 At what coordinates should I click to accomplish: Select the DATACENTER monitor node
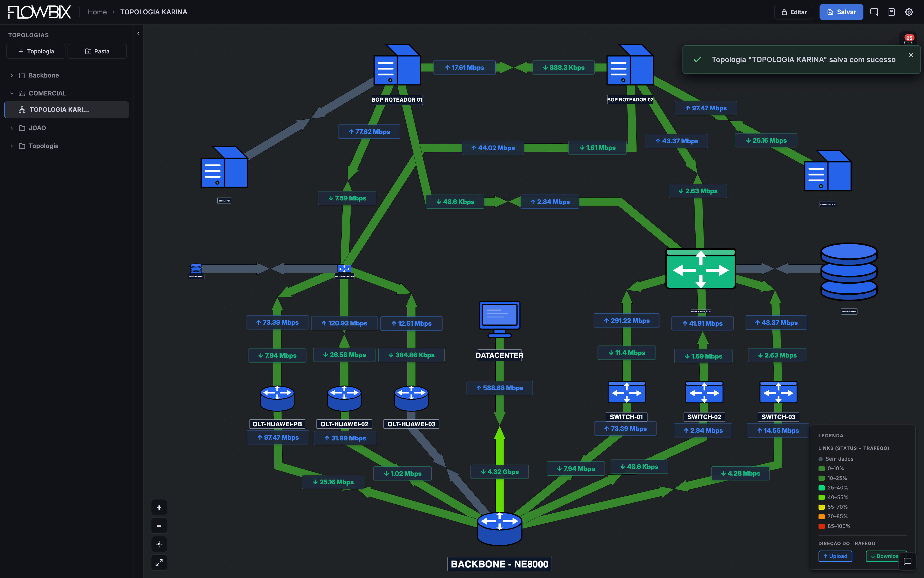[499, 320]
